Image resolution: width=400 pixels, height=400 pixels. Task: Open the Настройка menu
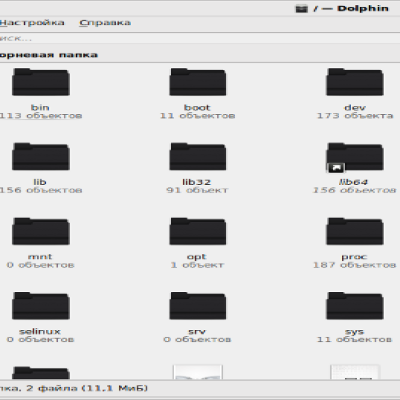32,23
